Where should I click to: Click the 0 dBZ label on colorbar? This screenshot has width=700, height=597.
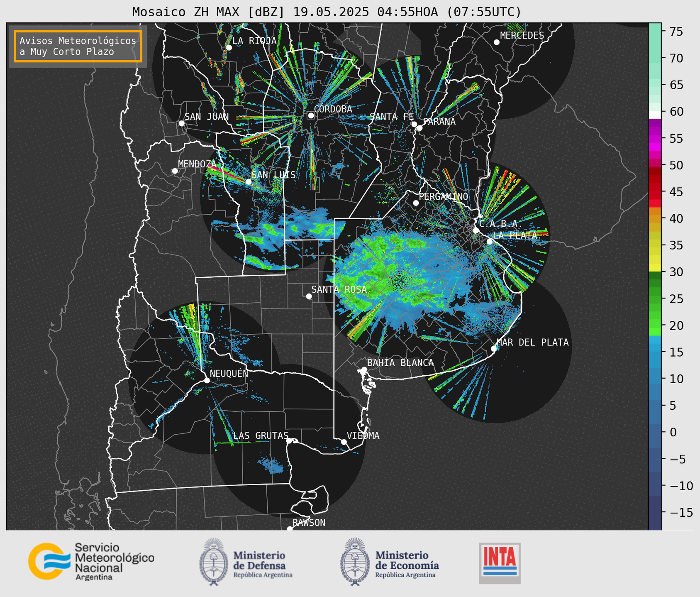tap(673, 432)
